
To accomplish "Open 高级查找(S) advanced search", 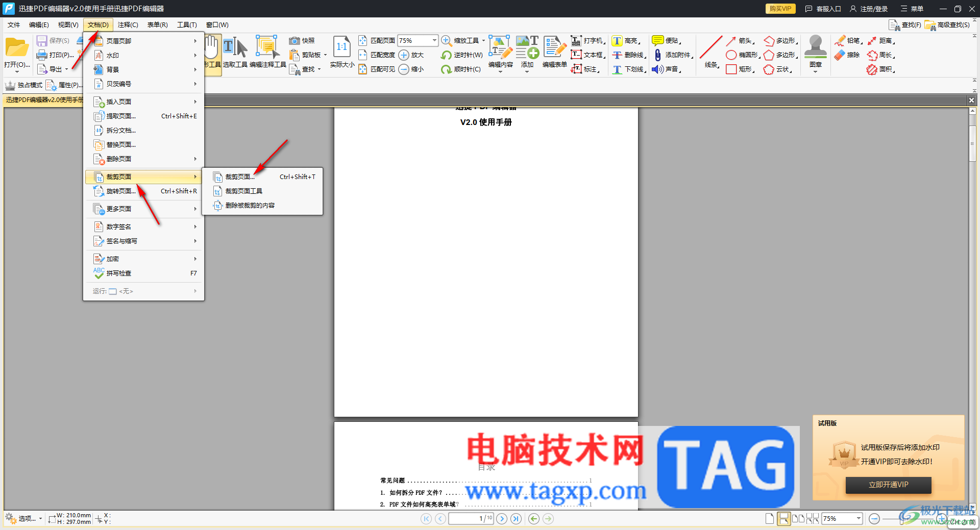I will click(x=947, y=25).
